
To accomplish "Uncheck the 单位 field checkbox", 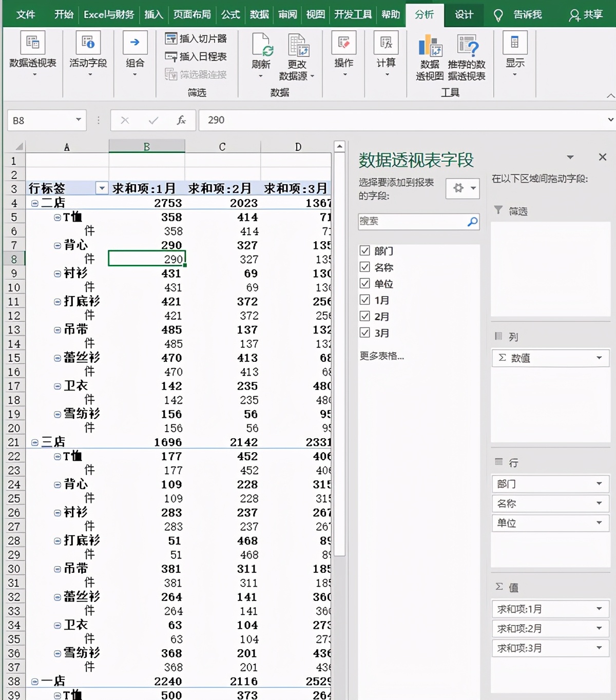I will (x=365, y=283).
